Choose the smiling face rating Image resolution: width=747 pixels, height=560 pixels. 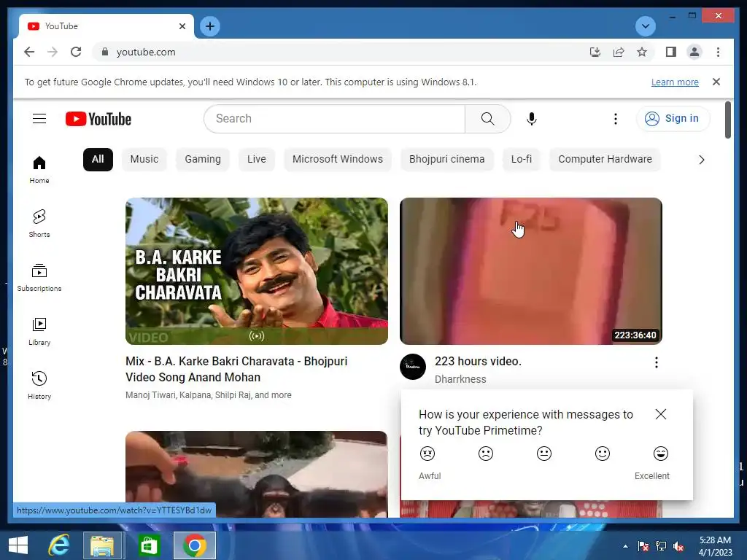click(x=602, y=454)
